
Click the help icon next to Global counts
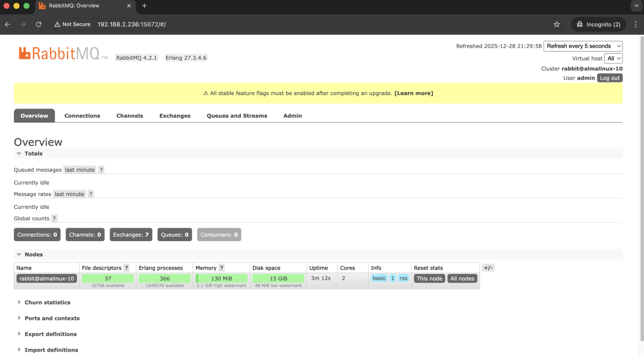(x=54, y=219)
